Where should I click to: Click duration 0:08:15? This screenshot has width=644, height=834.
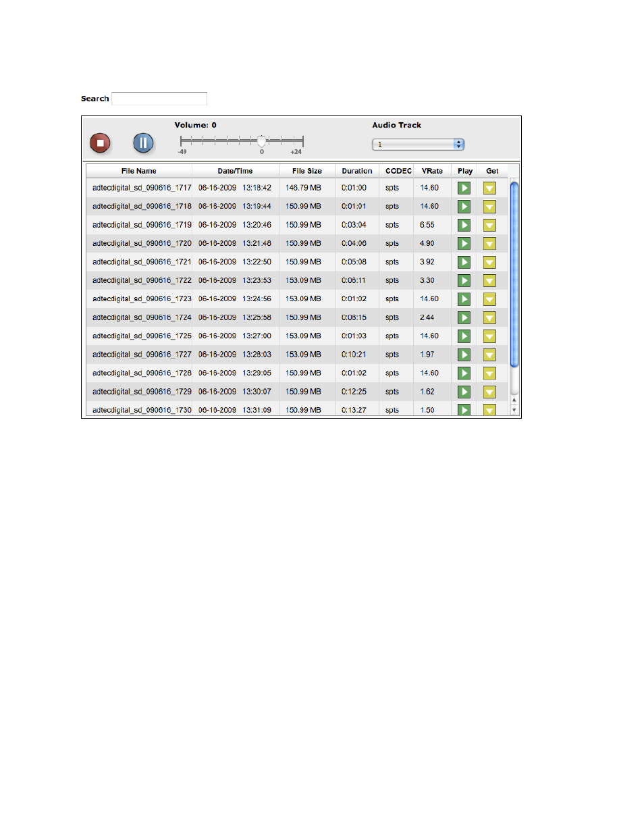click(354, 318)
